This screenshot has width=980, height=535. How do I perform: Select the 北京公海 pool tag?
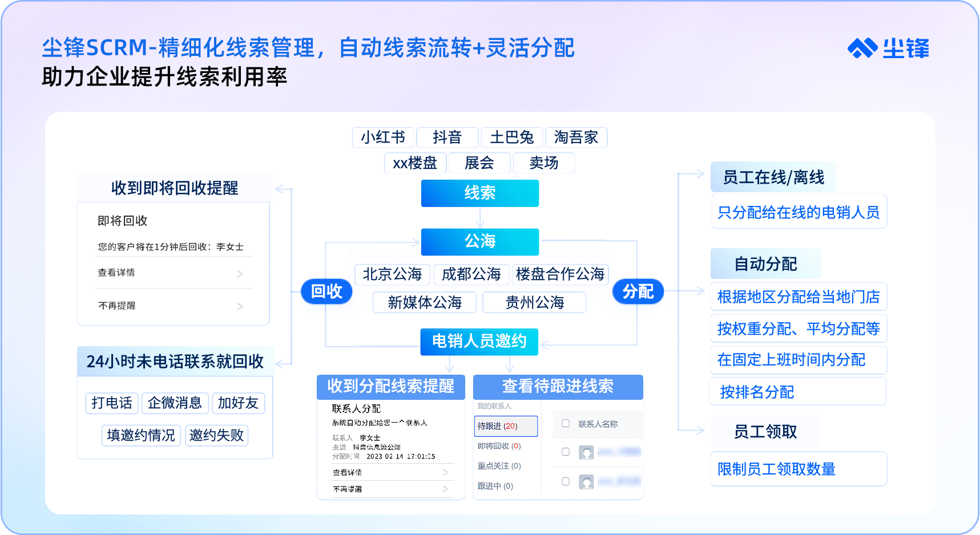(392, 274)
